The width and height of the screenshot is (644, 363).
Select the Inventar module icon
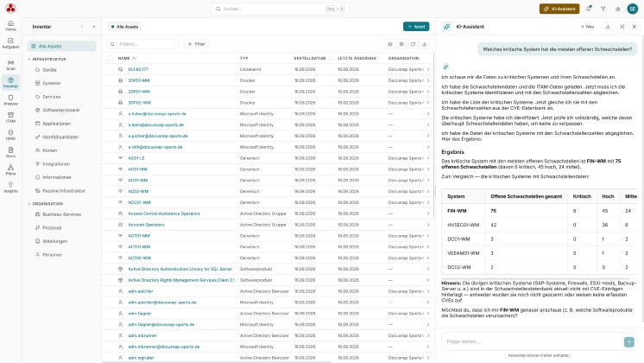10,82
